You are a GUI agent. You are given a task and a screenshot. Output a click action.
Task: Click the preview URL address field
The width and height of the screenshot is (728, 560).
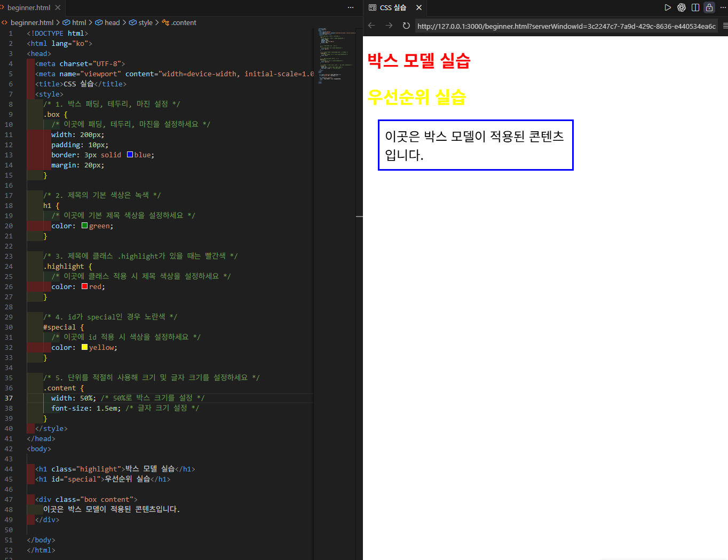(566, 26)
